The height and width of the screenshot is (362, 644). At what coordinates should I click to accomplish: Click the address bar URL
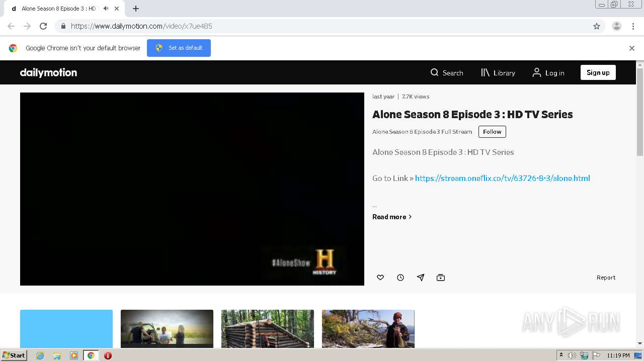click(x=141, y=26)
